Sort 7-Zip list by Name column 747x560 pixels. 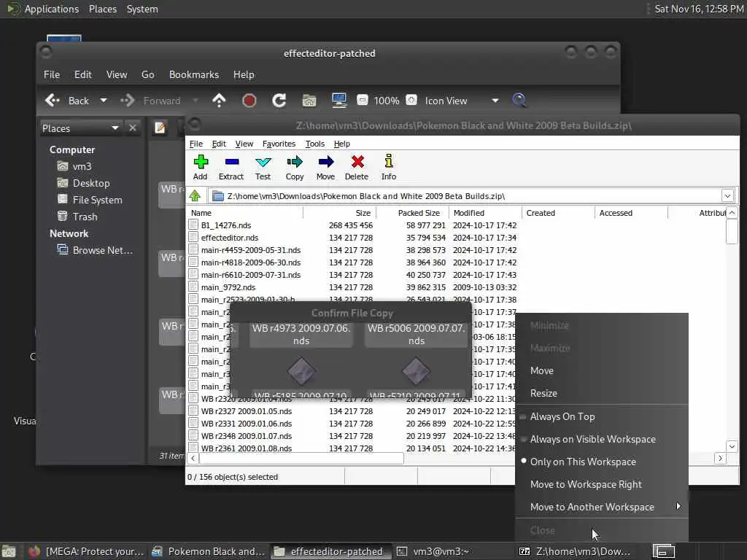pyautogui.click(x=245, y=213)
